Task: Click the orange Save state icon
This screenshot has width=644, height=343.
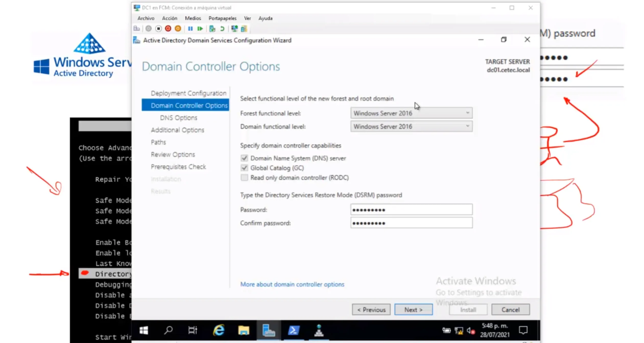Action: (x=178, y=29)
